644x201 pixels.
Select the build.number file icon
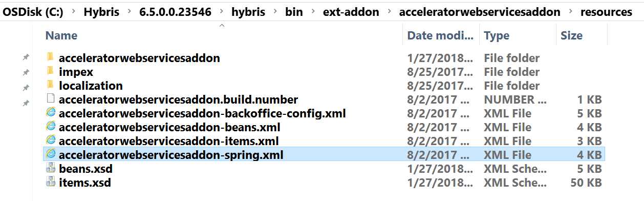50,99
